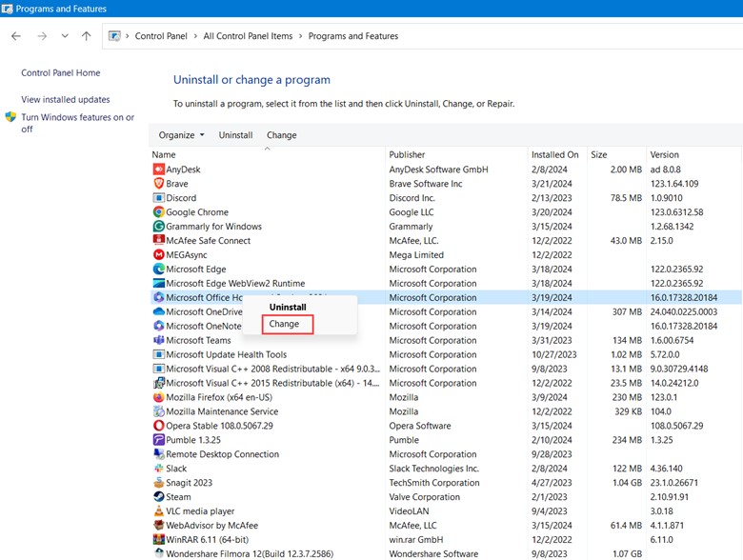743x560 pixels.
Task: Click version 123.0.6312.58 cell
Action: point(676,211)
